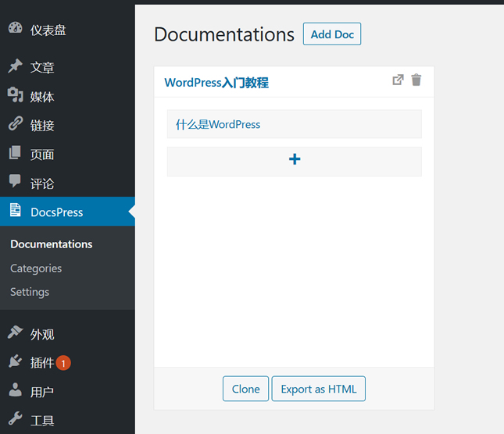Click the pages icon beside 页面
504x434 pixels.
tap(15, 152)
